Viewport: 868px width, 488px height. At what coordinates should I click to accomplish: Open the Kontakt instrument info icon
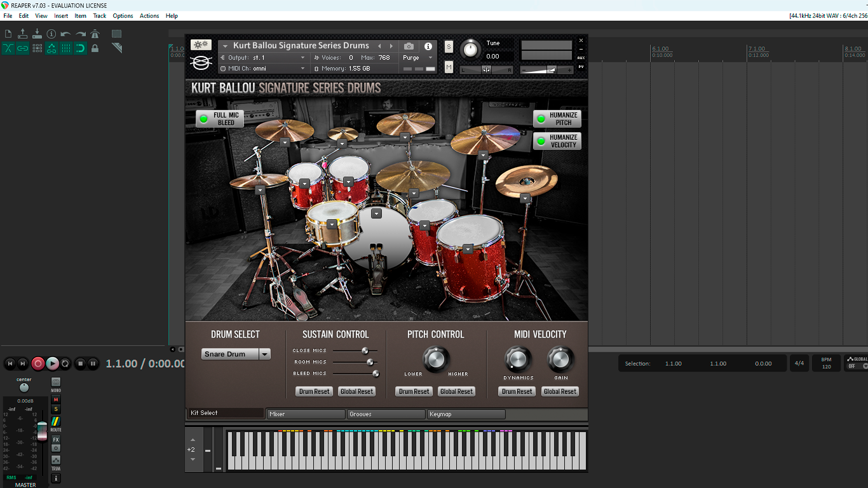[x=428, y=46]
